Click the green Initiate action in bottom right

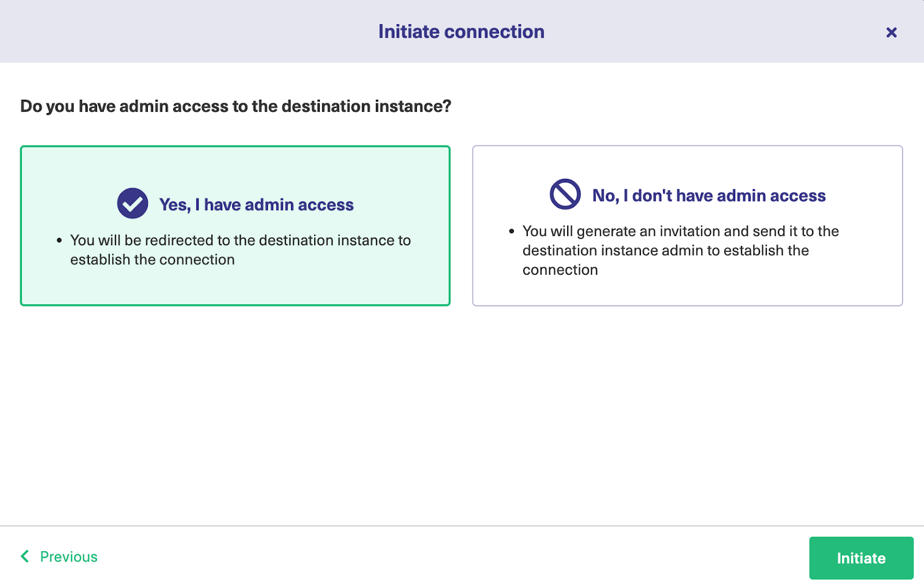(x=861, y=558)
